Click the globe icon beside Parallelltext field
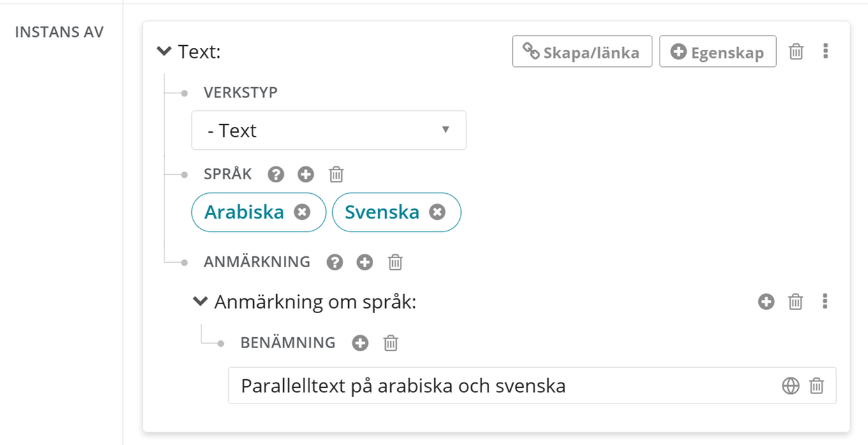Image resolution: width=868 pixels, height=445 pixels. point(790,386)
